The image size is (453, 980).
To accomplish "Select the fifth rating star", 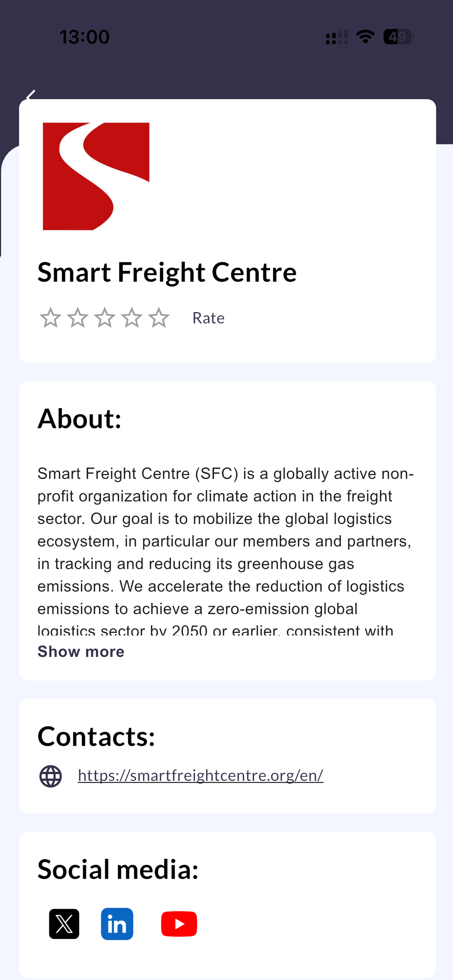I will coord(159,318).
